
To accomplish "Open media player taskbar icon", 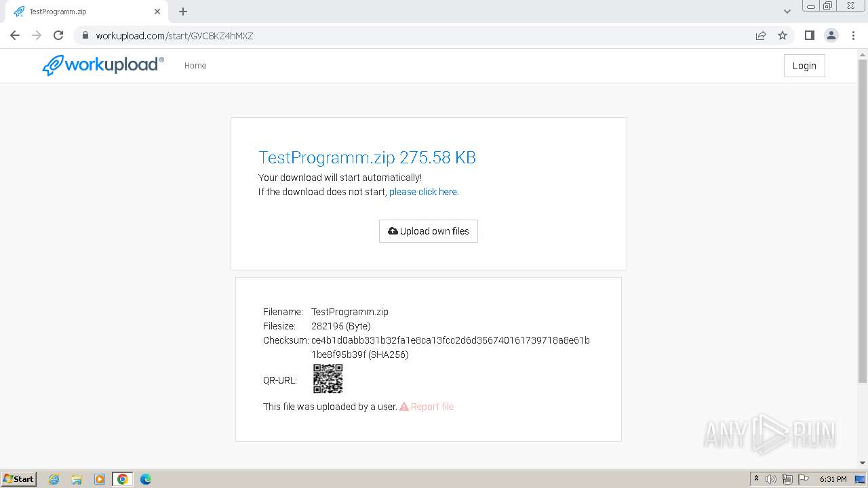I will point(100,479).
